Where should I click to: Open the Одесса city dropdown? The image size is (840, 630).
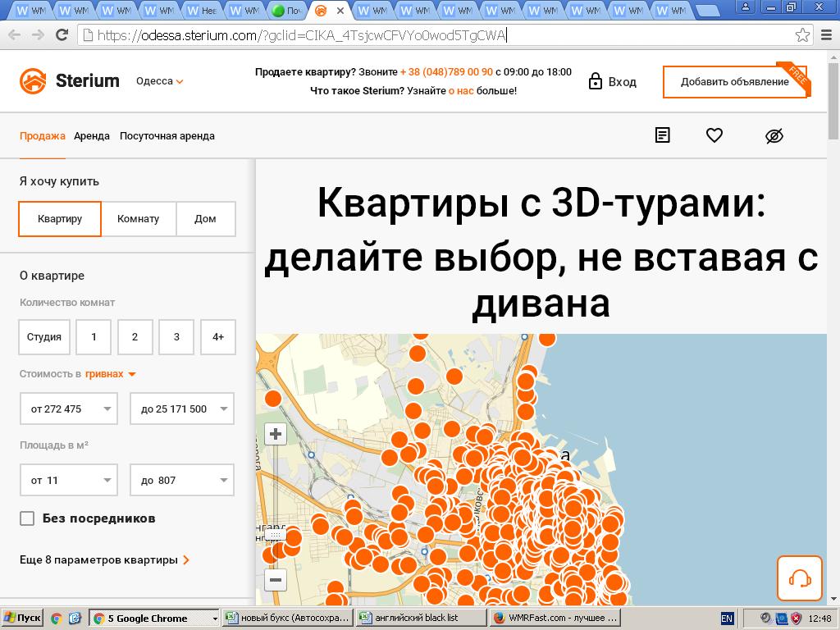coord(160,81)
